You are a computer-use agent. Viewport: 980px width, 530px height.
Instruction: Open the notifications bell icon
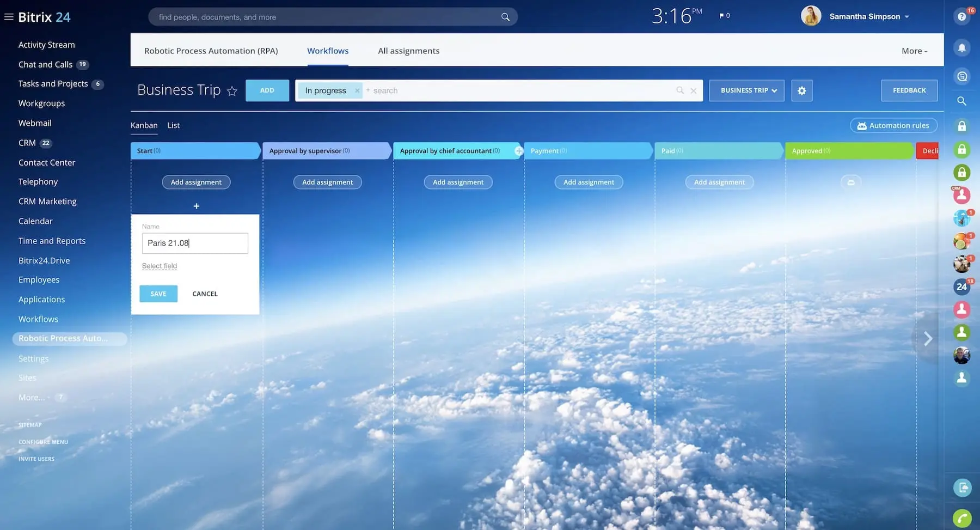pos(961,48)
